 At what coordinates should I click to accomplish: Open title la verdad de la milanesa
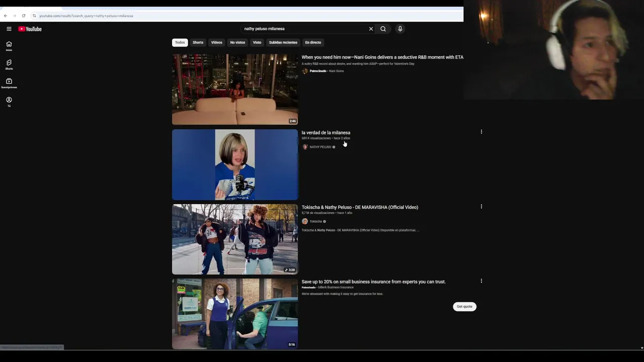coord(326,133)
